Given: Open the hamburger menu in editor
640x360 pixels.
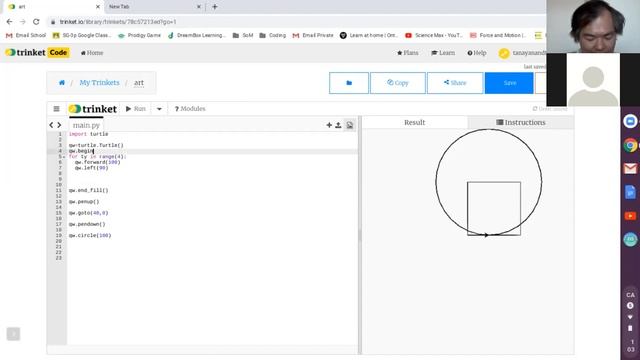Looking at the screenshot, I should (56, 109).
